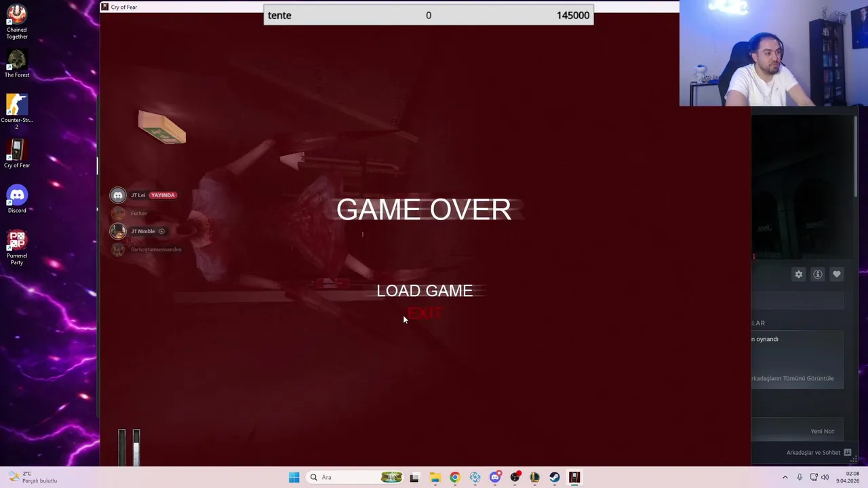Open the Steam game info icon
This screenshot has height=488, width=868.
818,274
